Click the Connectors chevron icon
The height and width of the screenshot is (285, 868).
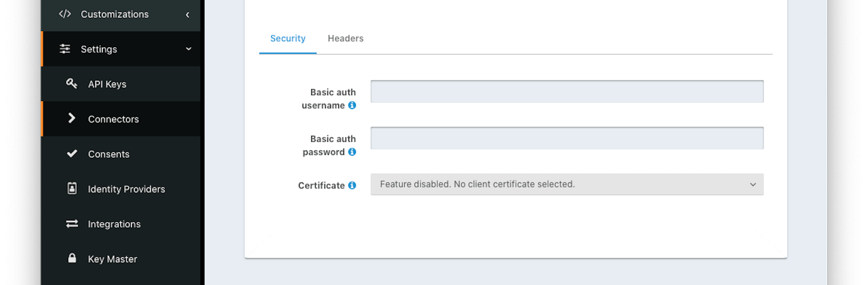point(72,118)
